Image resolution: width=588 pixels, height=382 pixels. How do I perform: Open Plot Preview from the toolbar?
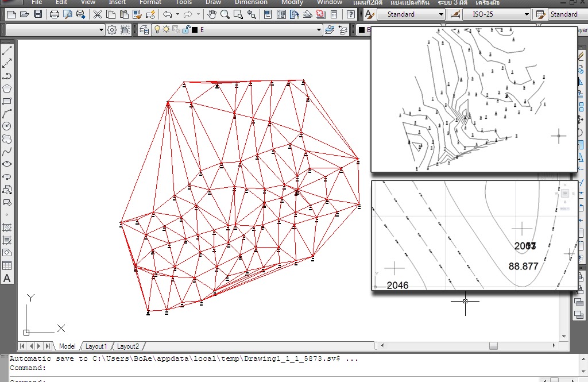point(68,14)
